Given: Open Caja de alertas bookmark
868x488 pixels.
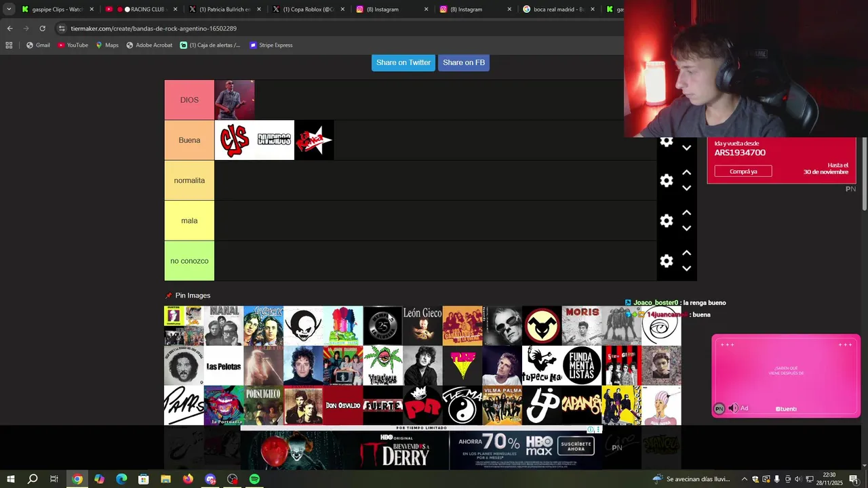Looking at the screenshot, I should [x=210, y=45].
